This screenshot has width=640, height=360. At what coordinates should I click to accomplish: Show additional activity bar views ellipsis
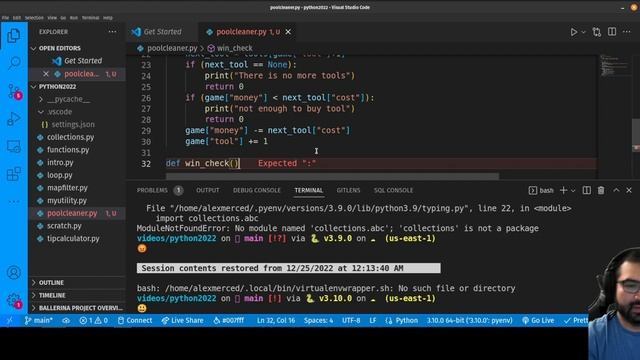13,201
